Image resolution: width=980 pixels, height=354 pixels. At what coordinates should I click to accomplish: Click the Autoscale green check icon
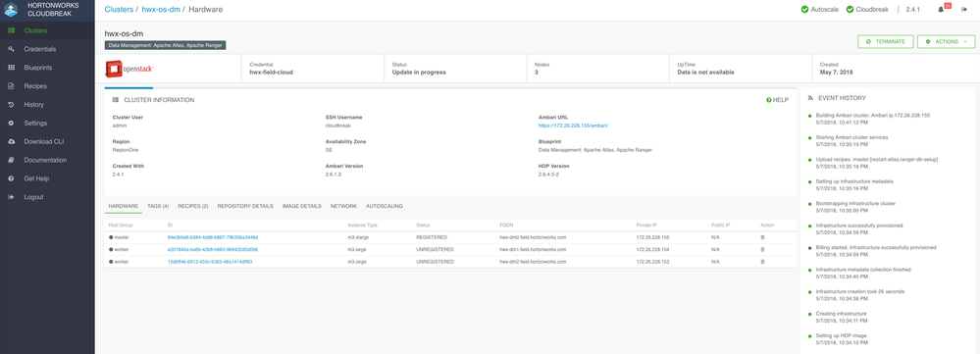pyautogui.click(x=805, y=10)
